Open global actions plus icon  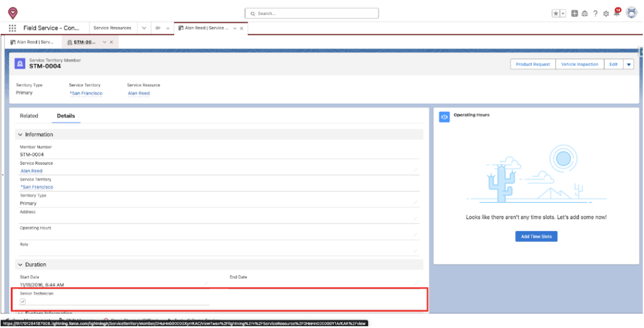pyautogui.click(x=575, y=14)
